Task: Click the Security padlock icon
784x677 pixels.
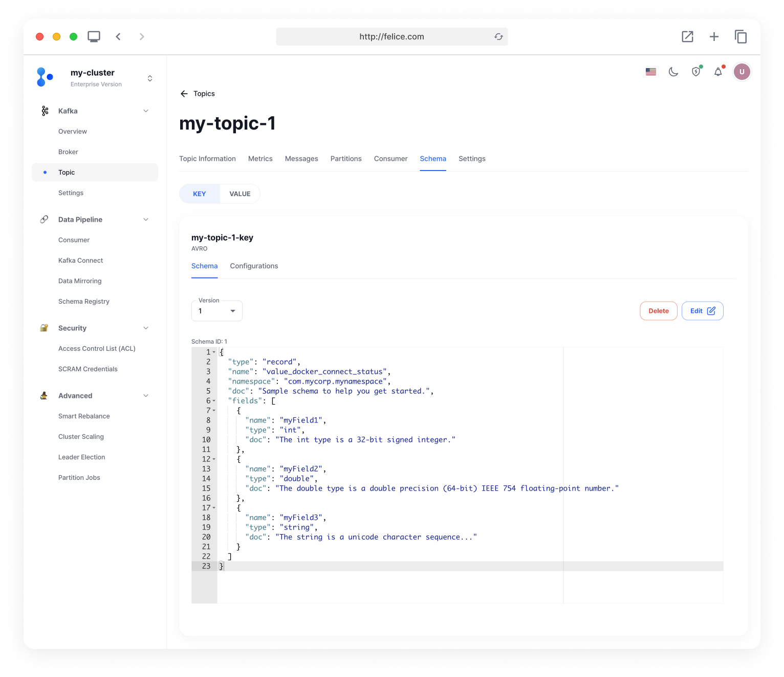Action: pyautogui.click(x=45, y=328)
